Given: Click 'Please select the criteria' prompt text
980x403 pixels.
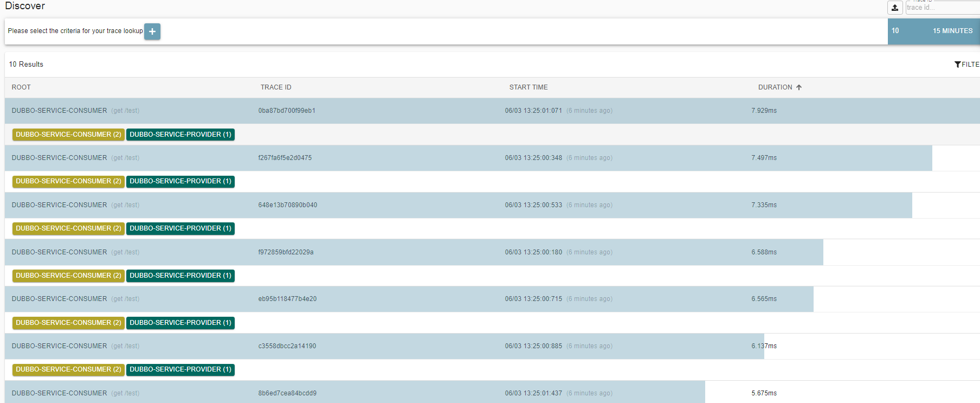Looking at the screenshot, I should pos(75,31).
